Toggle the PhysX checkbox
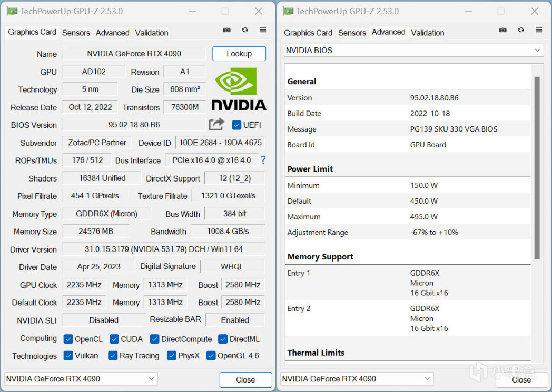The image size is (552, 392). pyautogui.click(x=171, y=356)
